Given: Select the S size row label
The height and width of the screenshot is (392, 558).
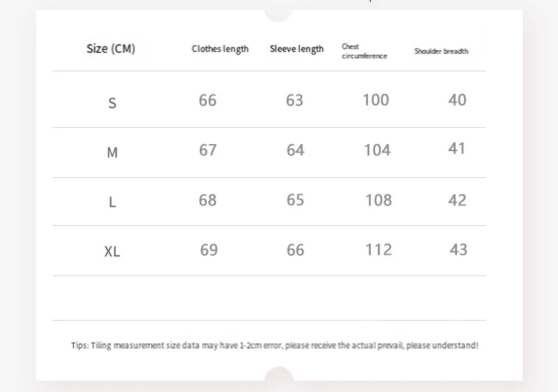Looking at the screenshot, I should tap(112, 103).
